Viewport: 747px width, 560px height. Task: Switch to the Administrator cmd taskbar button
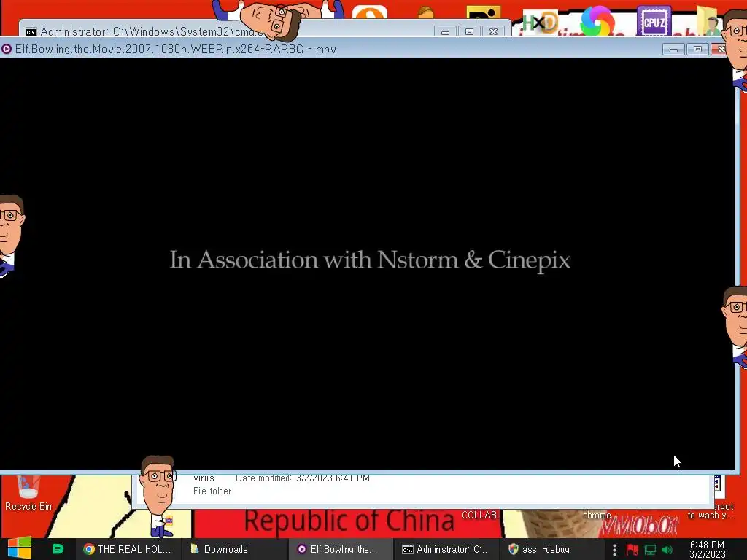coord(447,549)
